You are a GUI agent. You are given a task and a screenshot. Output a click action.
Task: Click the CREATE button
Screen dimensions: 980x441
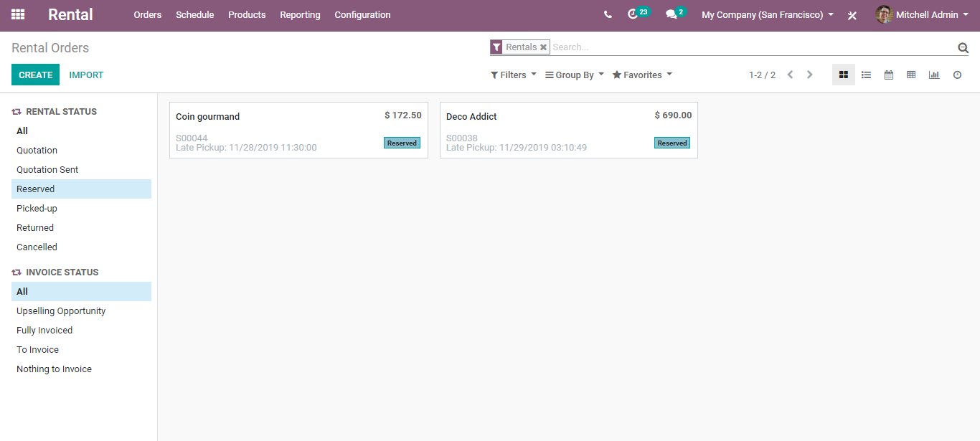click(35, 75)
